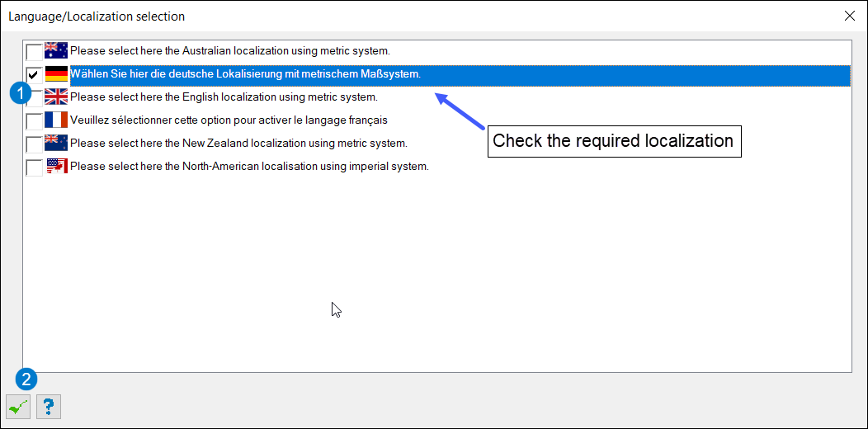Uncheck the German localization checkbox

click(x=34, y=75)
